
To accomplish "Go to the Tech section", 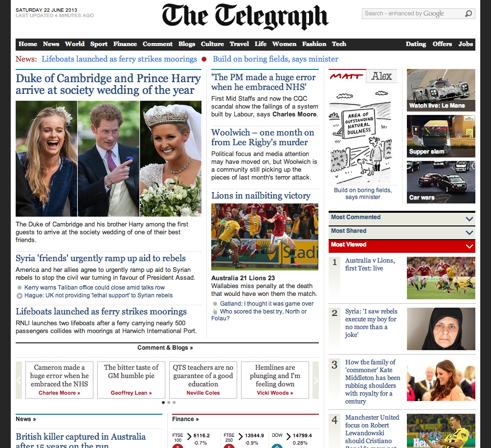I will pos(339,44).
